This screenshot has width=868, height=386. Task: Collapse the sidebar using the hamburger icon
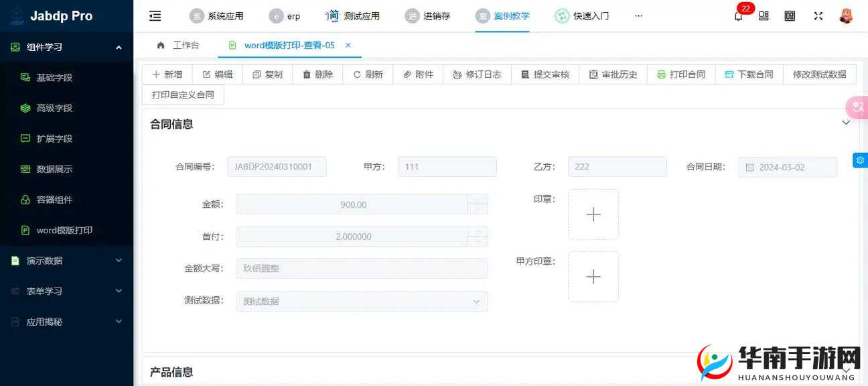click(x=155, y=15)
